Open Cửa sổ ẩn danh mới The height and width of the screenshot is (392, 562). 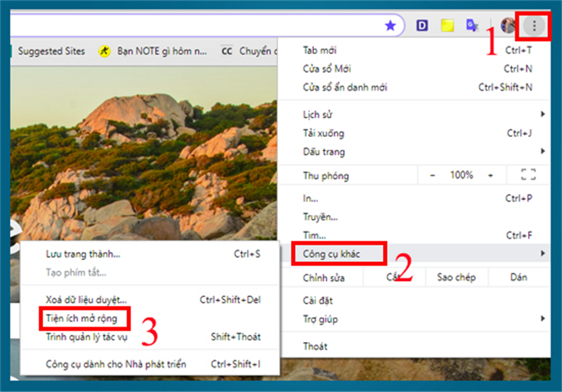[414, 87]
